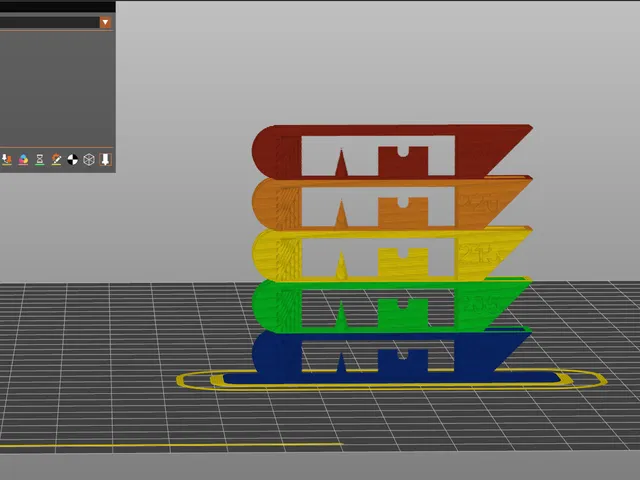Open the orange dropdown arrow in the side panel

105,22
